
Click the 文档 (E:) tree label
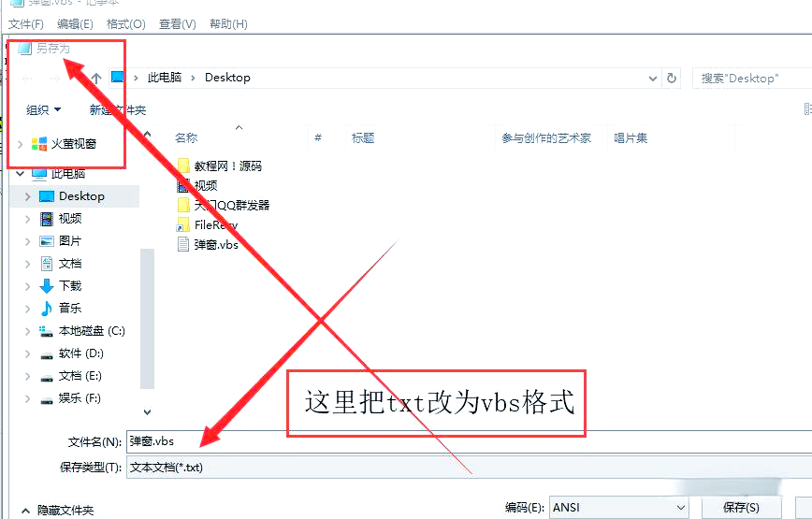[x=80, y=376]
